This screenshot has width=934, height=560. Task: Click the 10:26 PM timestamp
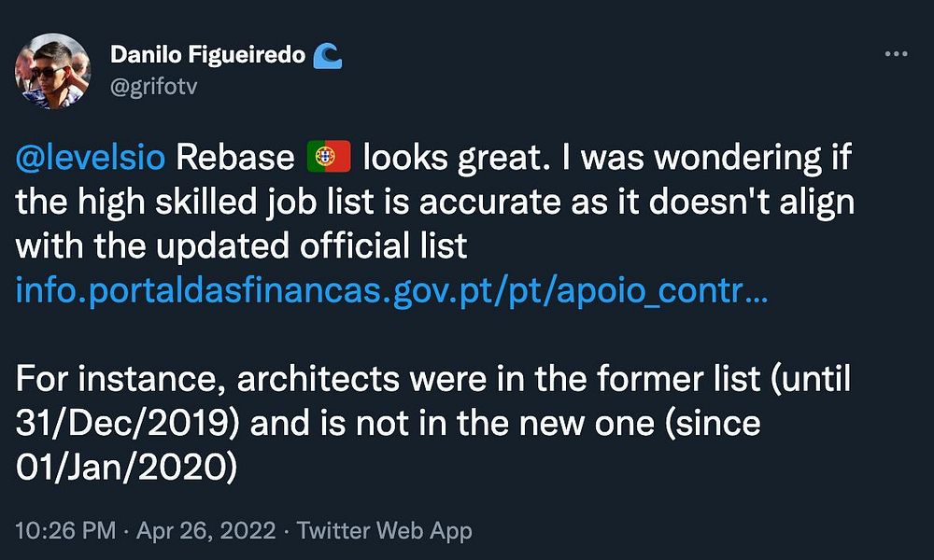coord(65,531)
